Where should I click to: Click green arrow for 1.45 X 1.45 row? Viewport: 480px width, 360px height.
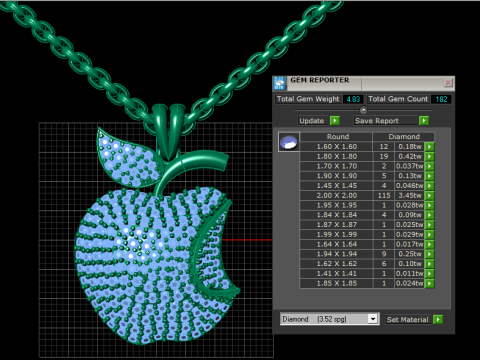pyautogui.click(x=429, y=186)
